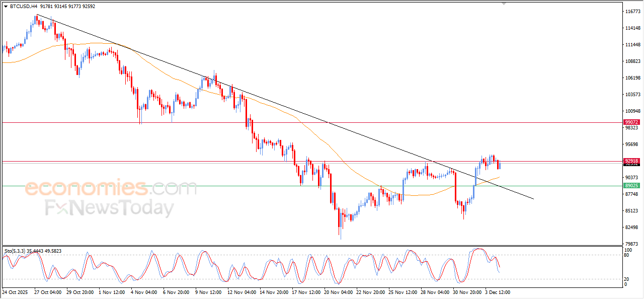The width and height of the screenshot is (644, 299).
Task: Click the 82498 price axis value
Action: point(632,228)
